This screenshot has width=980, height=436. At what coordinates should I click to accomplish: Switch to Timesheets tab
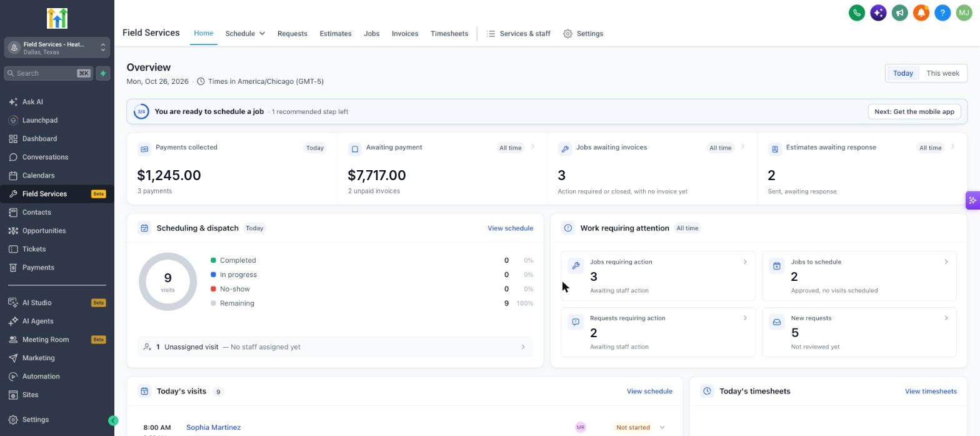(x=449, y=34)
